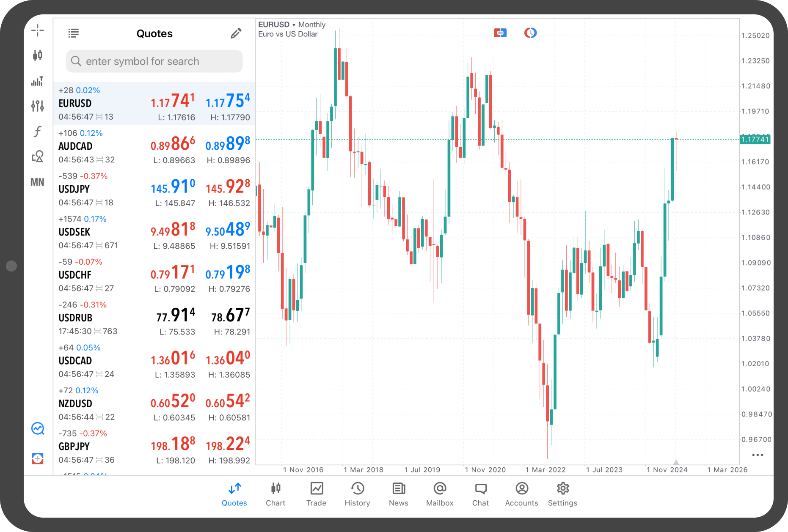Switch to the Trade tab
The height and width of the screenshot is (532, 788).
click(x=317, y=494)
